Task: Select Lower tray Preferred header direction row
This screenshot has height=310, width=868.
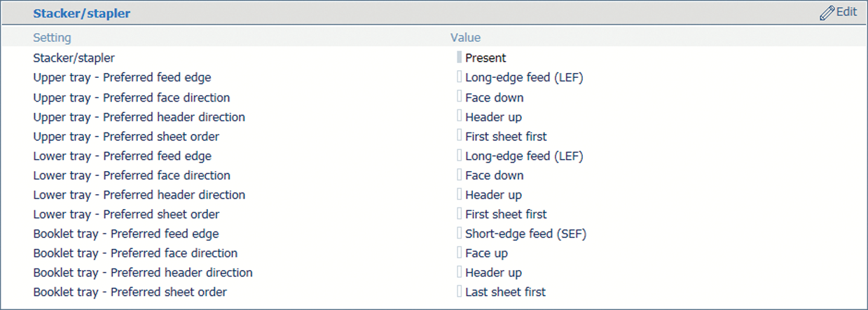Action: click(x=139, y=195)
